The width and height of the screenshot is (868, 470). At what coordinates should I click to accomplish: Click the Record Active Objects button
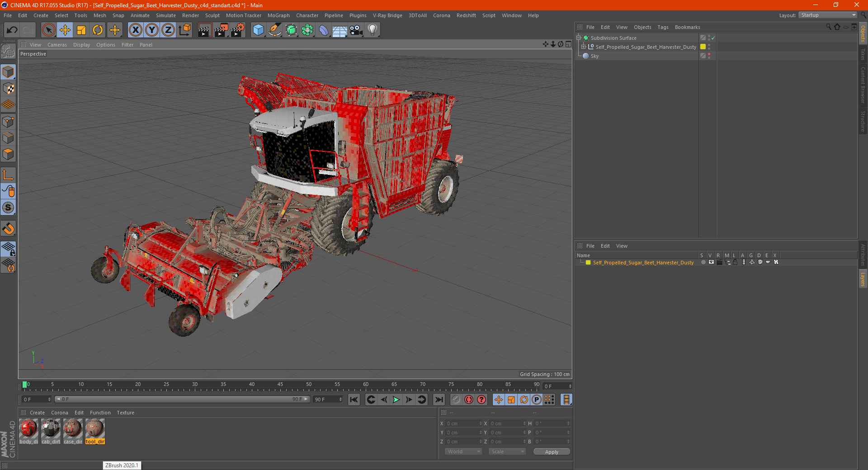click(x=469, y=399)
